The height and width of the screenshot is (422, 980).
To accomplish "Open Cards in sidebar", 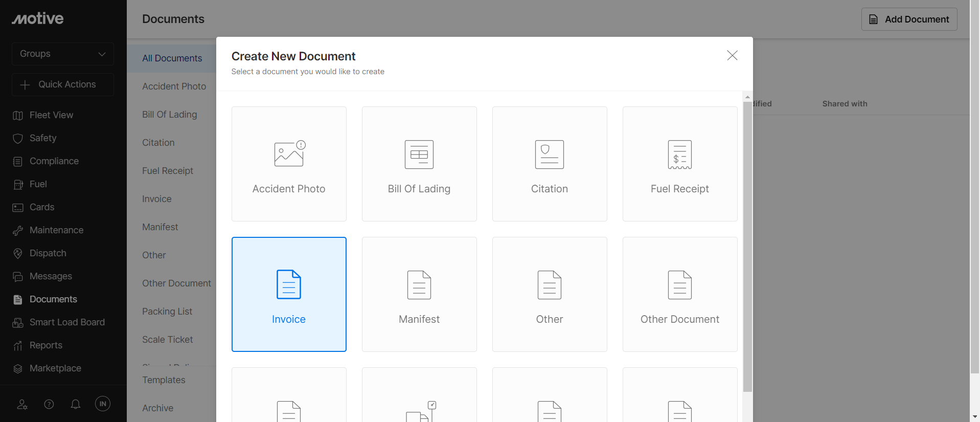I will [42, 207].
